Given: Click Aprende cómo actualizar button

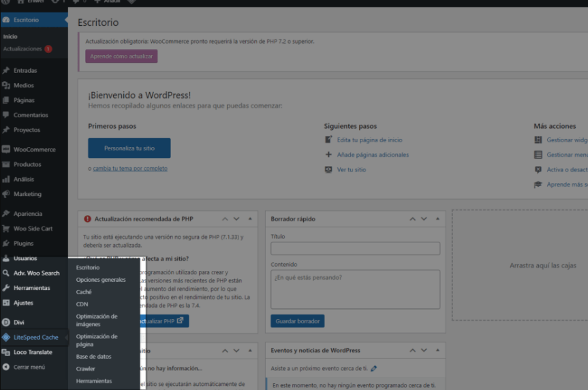Looking at the screenshot, I should 121,56.
